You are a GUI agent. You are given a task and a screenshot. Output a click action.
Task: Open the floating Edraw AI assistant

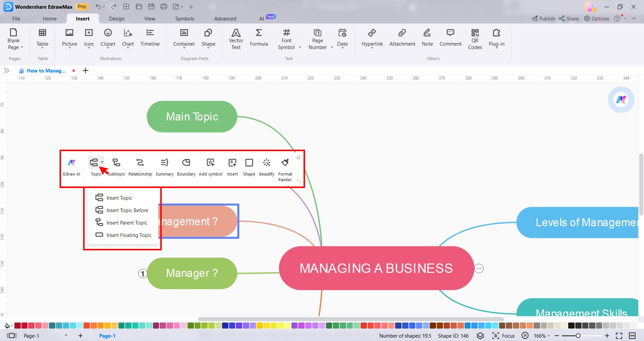coord(621,100)
